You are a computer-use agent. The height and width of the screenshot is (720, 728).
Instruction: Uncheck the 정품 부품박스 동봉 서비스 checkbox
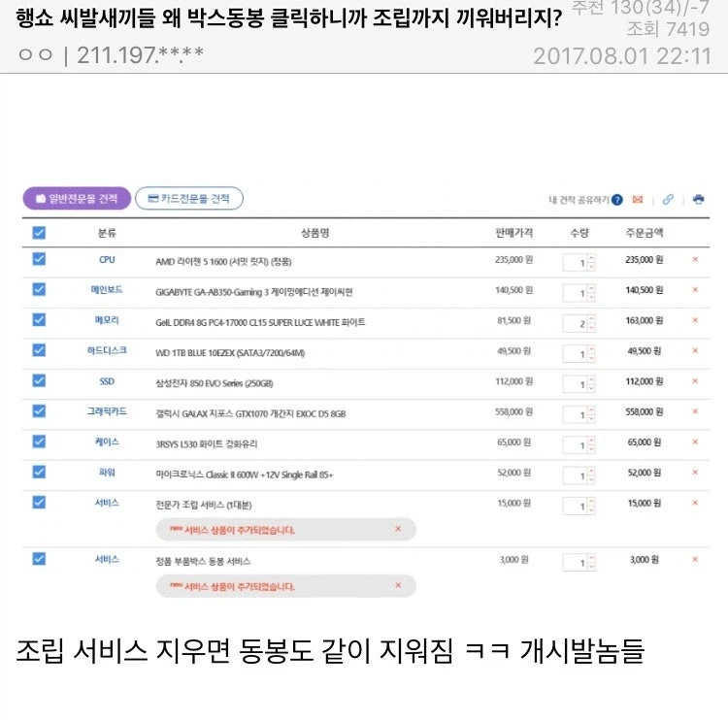pos(39,559)
